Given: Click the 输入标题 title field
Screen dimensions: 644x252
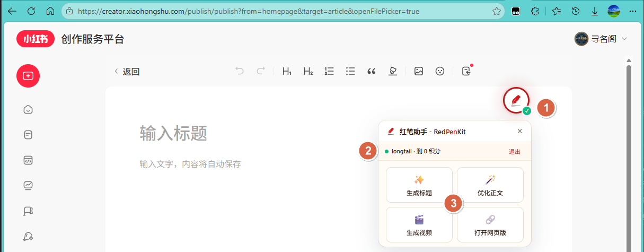Looking at the screenshot, I should click(173, 133).
